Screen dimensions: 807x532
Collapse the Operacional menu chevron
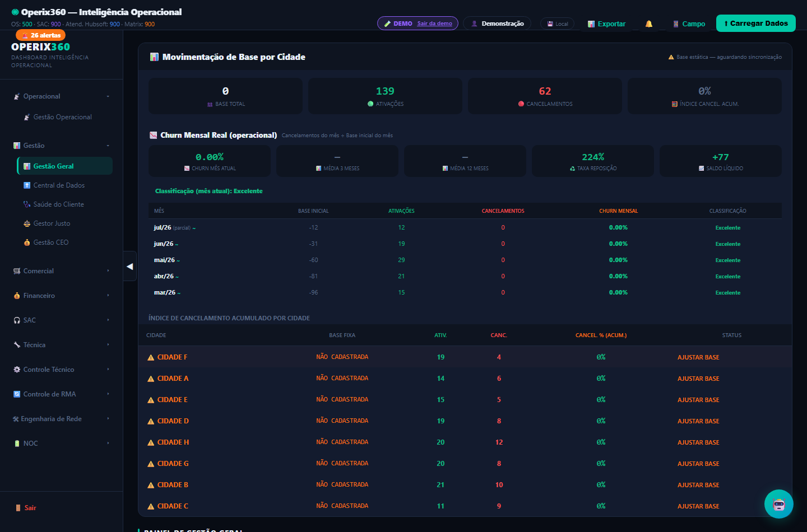coord(108,96)
